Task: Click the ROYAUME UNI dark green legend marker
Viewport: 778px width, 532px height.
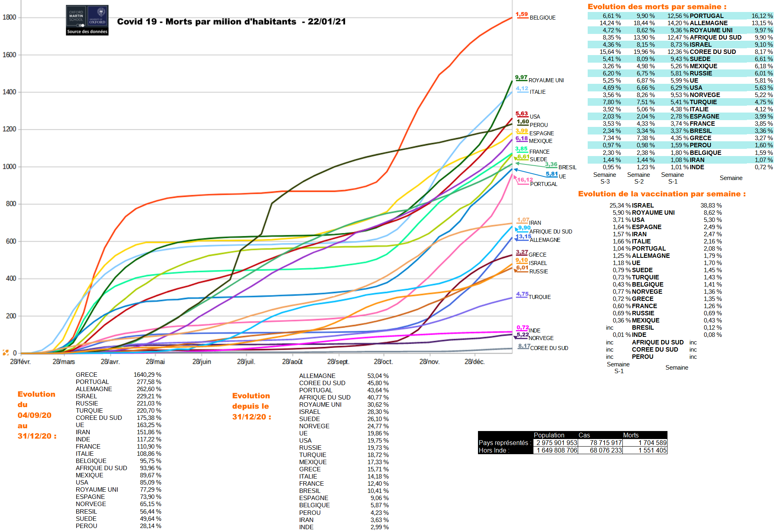Action: pyautogui.click(x=521, y=81)
